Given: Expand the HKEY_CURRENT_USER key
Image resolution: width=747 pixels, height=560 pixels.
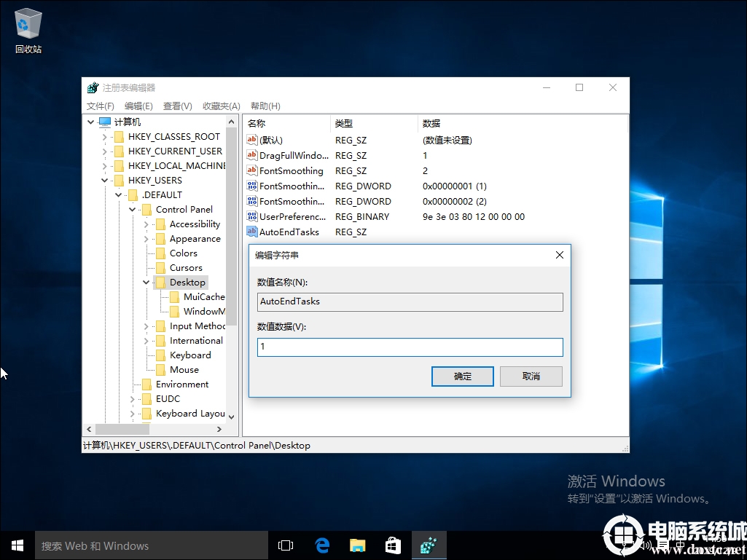Looking at the screenshot, I should click(x=105, y=151).
